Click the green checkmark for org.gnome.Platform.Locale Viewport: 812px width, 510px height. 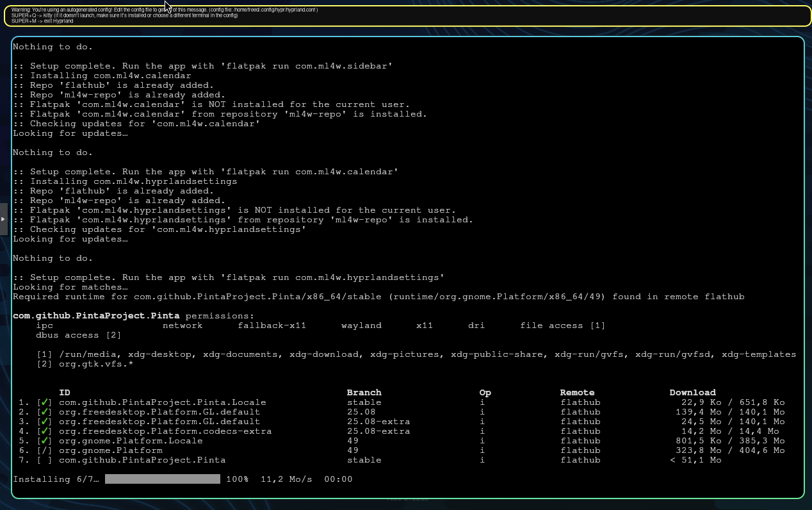click(44, 441)
